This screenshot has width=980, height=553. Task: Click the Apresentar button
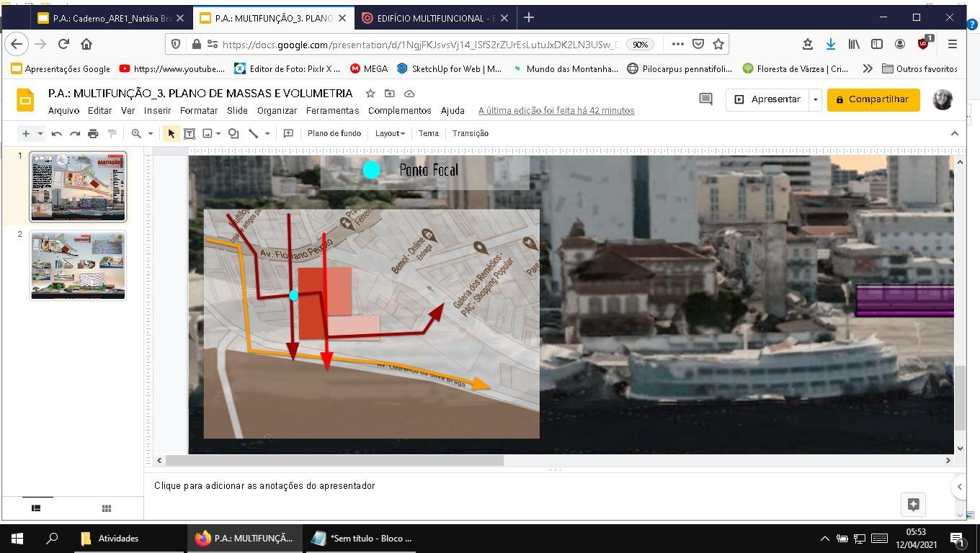(767, 99)
